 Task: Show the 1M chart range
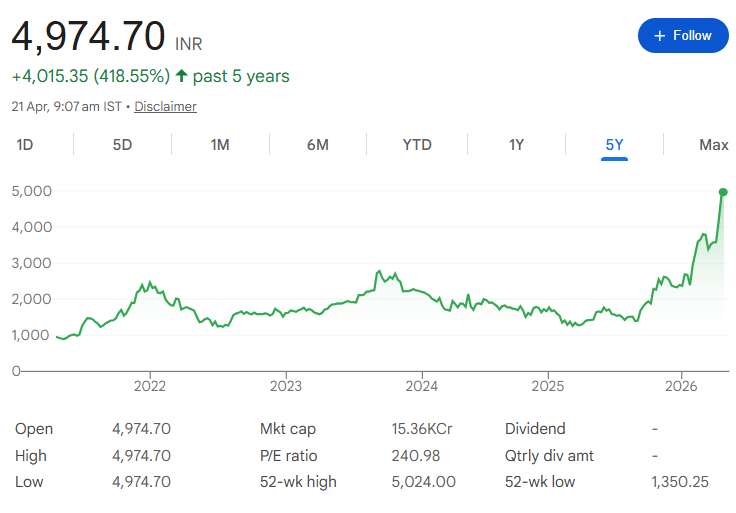(x=220, y=145)
